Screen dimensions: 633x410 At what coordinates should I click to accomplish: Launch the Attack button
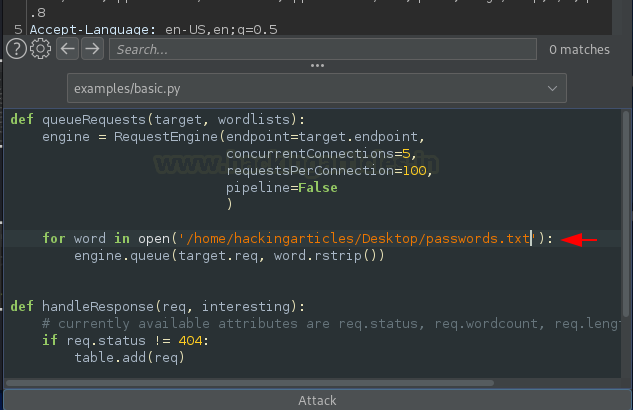tap(317, 400)
